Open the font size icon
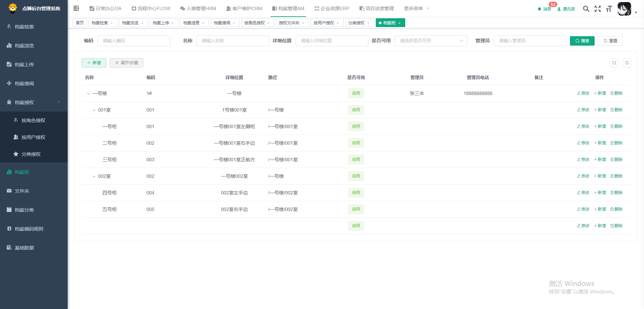 [x=609, y=9]
